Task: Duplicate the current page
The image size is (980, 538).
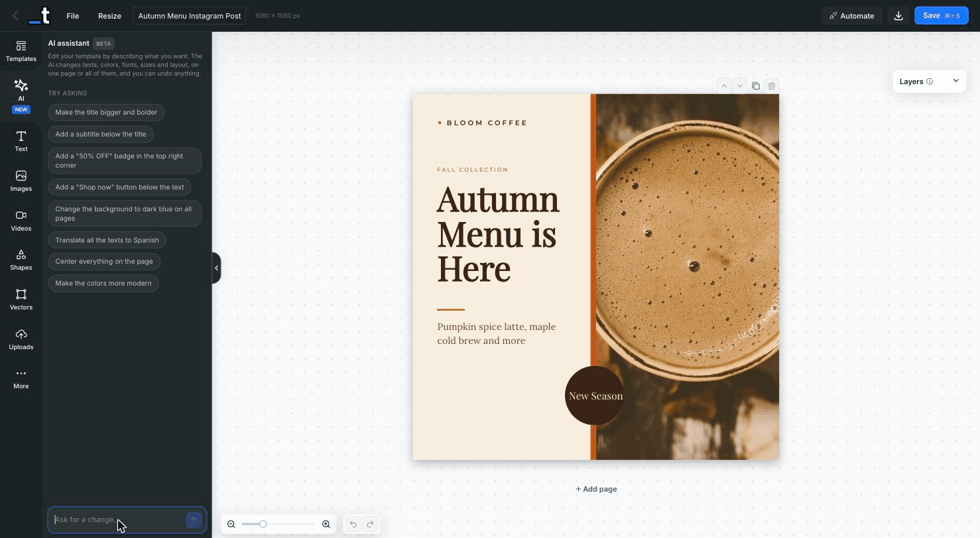Action: click(756, 85)
